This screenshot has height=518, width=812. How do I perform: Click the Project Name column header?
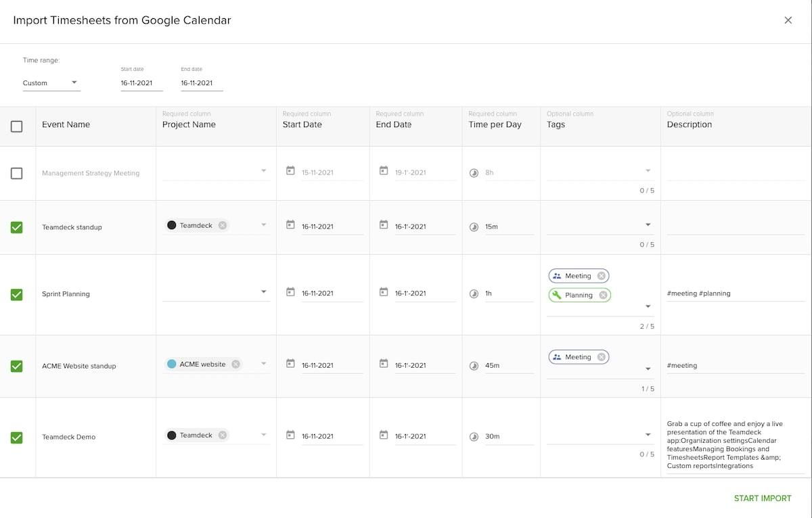[189, 124]
